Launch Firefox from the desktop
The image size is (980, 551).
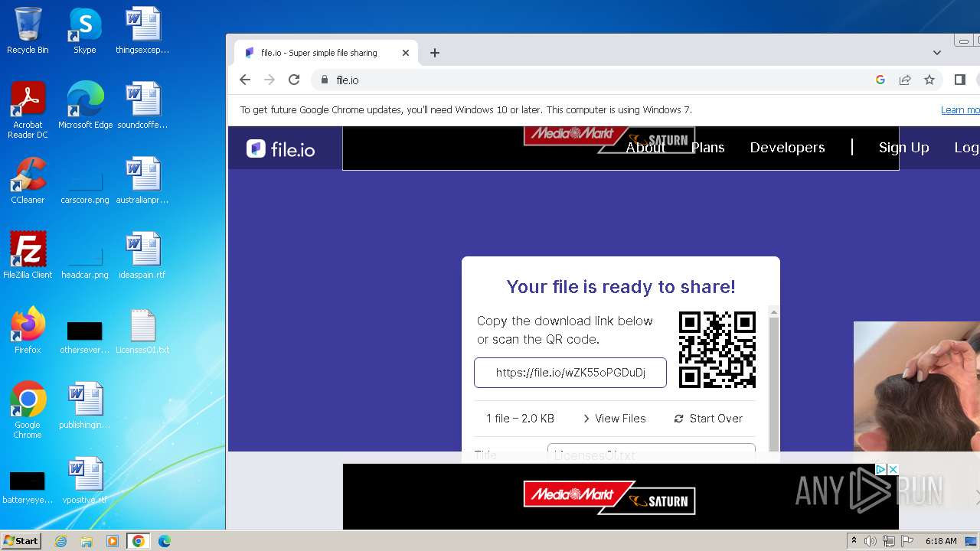[x=28, y=331]
